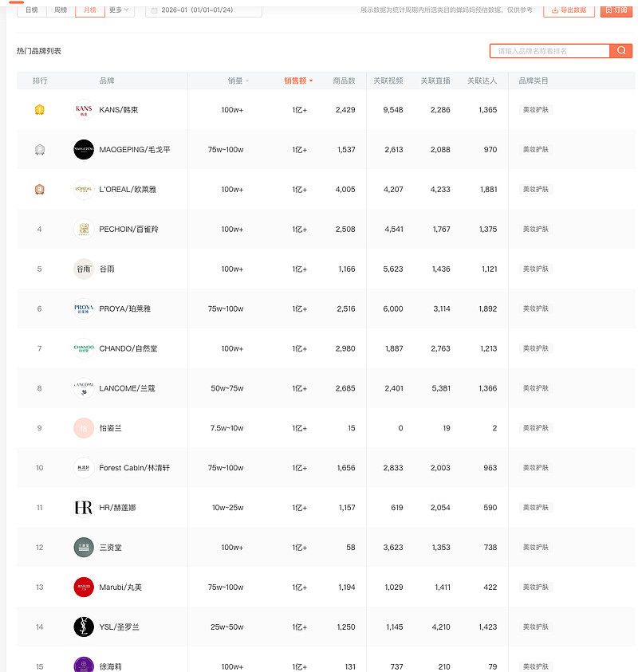
Task: Click 10w~25w sales volume for HR/赫莲娜
Action: [227, 508]
